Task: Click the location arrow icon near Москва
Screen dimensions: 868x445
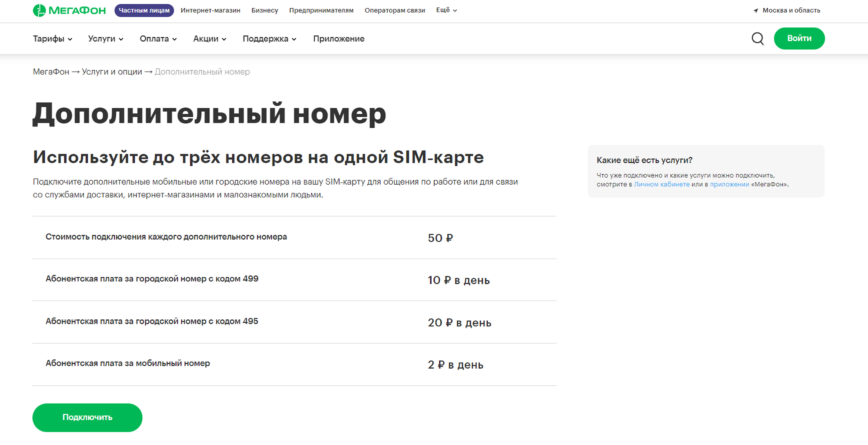Action: click(756, 10)
